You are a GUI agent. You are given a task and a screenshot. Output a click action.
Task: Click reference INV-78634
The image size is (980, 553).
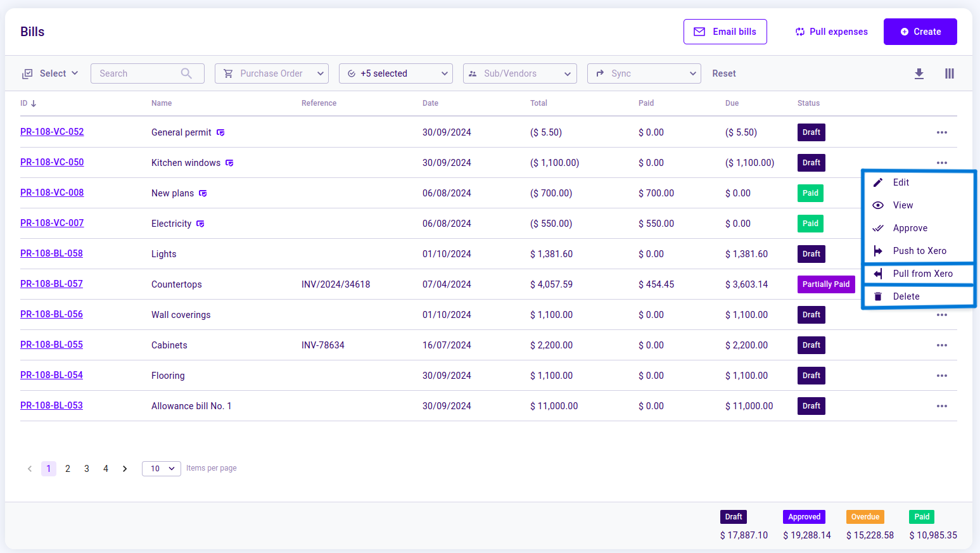pos(323,345)
